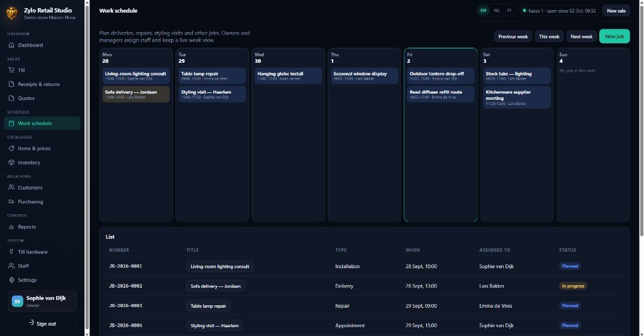Start a New sale
This screenshot has width=644, height=336.
coord(616,11)
